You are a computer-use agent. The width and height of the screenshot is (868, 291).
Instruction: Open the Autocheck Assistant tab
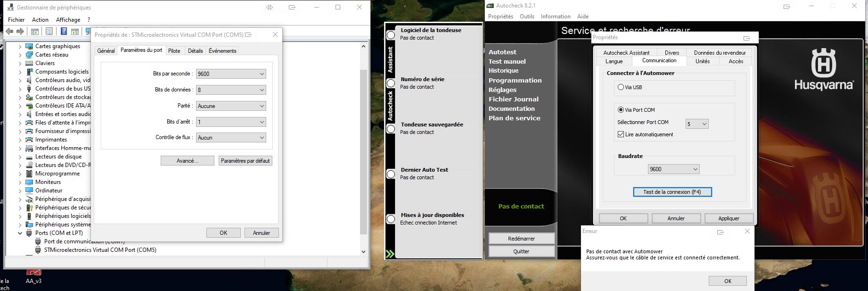coord(626,53)
